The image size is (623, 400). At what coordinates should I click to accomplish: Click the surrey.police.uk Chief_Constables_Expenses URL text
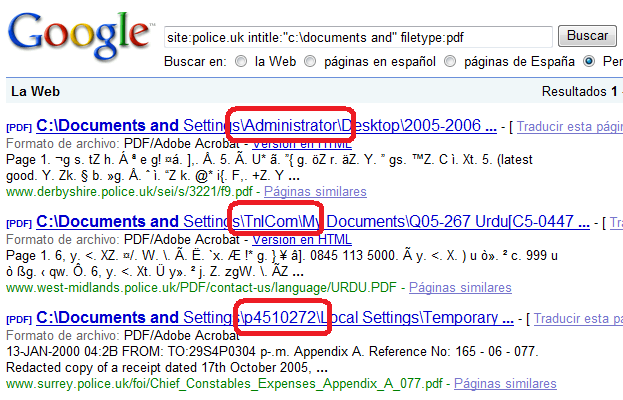click(x=224, y=384)
